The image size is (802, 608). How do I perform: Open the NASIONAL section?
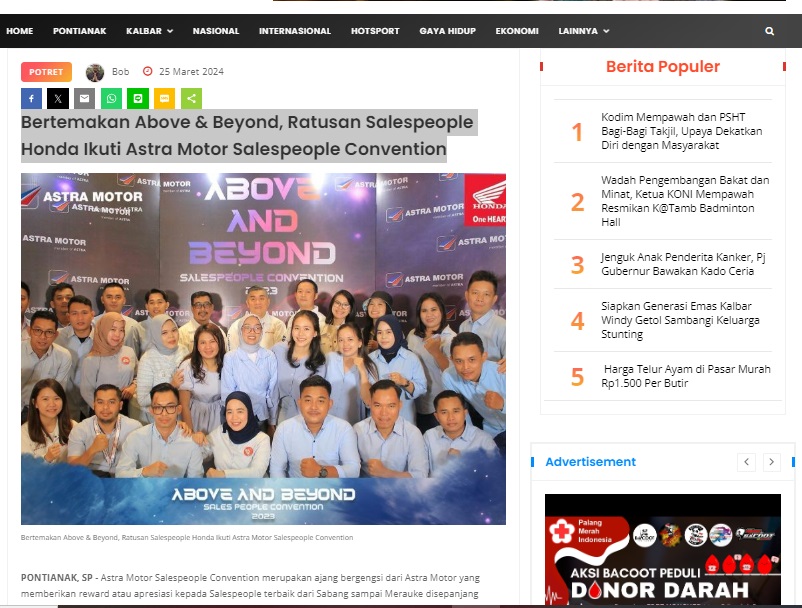click(216, 31)
